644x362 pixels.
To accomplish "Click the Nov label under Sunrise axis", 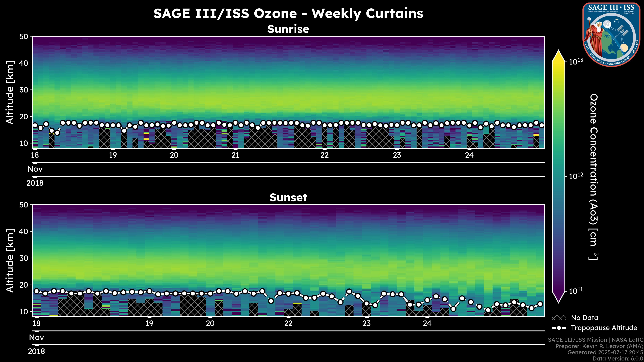I will pyautogui.click(x=35, y=169).
